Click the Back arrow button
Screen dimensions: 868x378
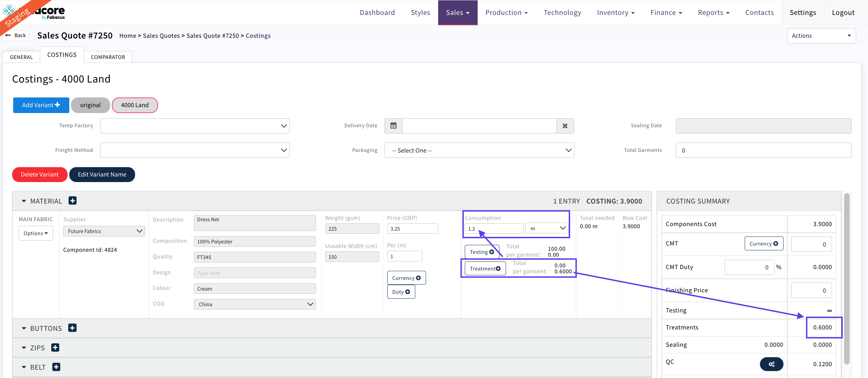pyautogui.click(x=16, y=35)
